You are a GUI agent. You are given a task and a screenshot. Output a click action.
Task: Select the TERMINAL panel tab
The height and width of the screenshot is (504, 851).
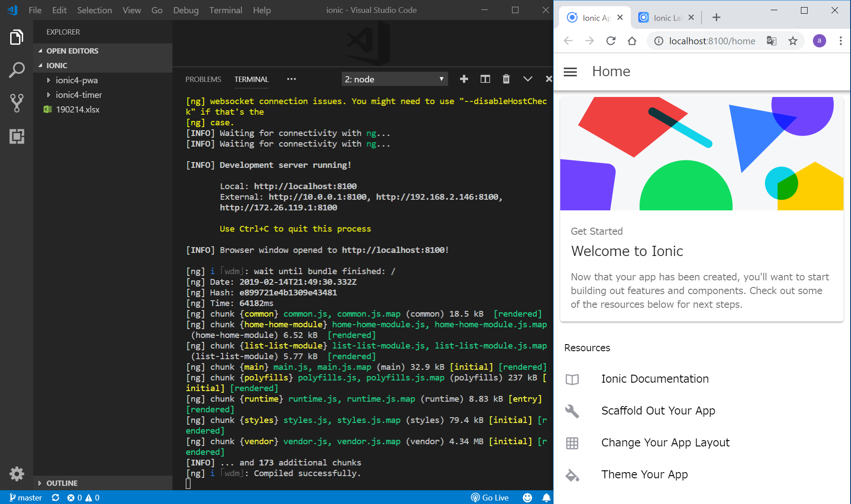pyautogui.click(x=251, y=79)
